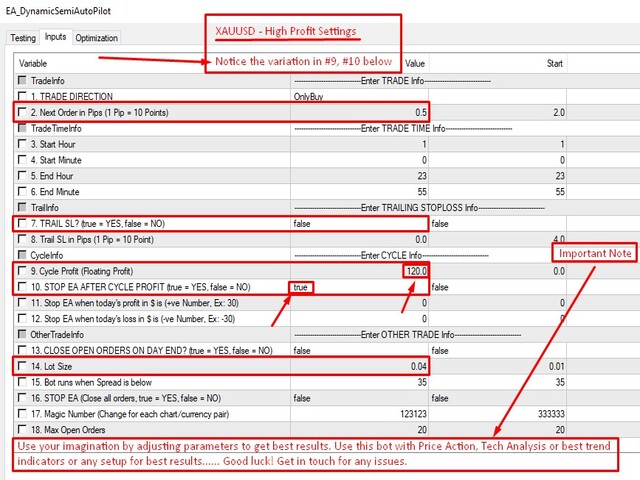This screenshot has width=640, height=480.
Task: Open CLOSE OPEN ORDERS ON DAY END value false
Action: [x=360, y=351]
